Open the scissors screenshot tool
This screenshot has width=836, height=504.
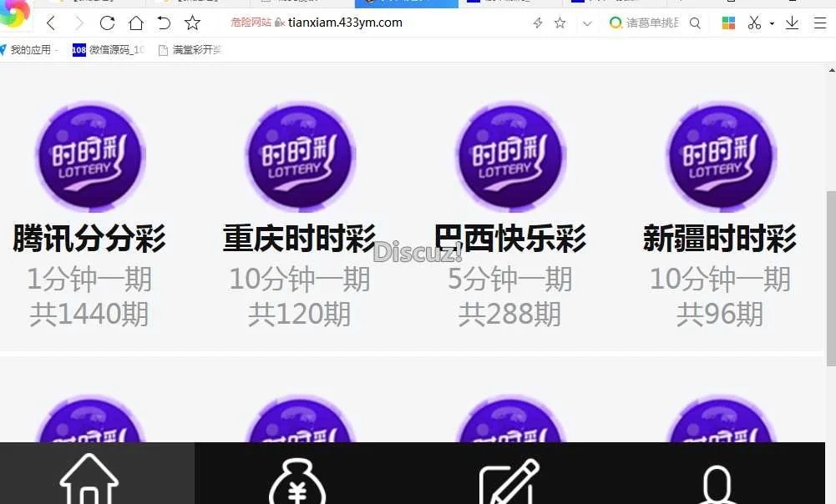pyautogui.click(x=754, y=23)
